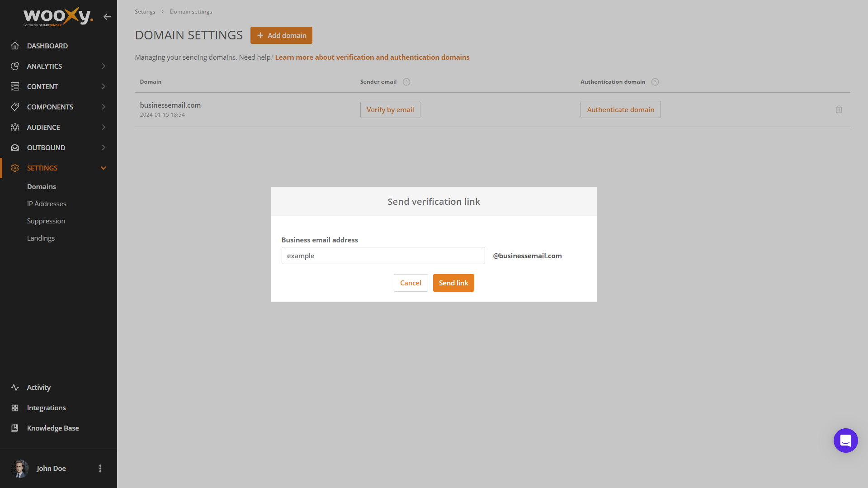868x488 pixels.
Task: Open the Dashboard from the sidebar
Action: 47,46
